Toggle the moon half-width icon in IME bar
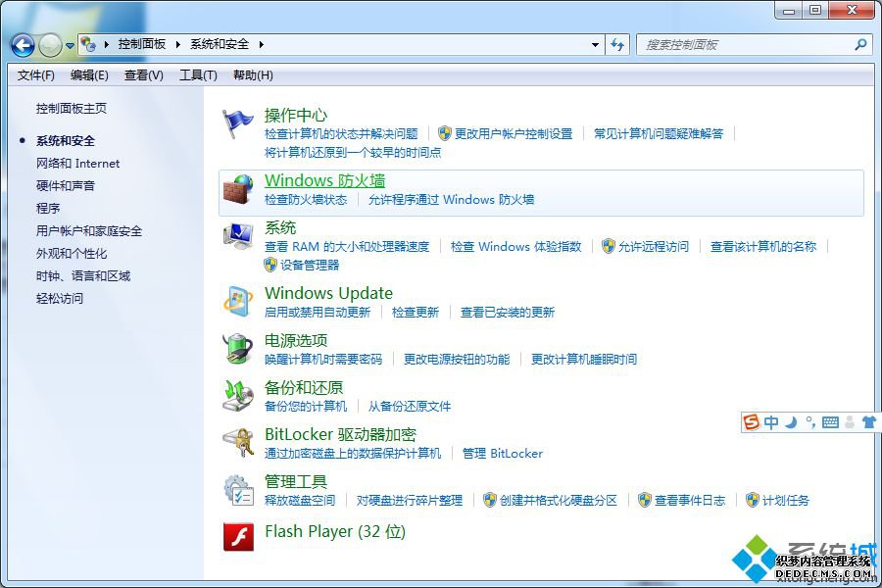This screenshot has height=588, width=882. click(x=791, y=422)
